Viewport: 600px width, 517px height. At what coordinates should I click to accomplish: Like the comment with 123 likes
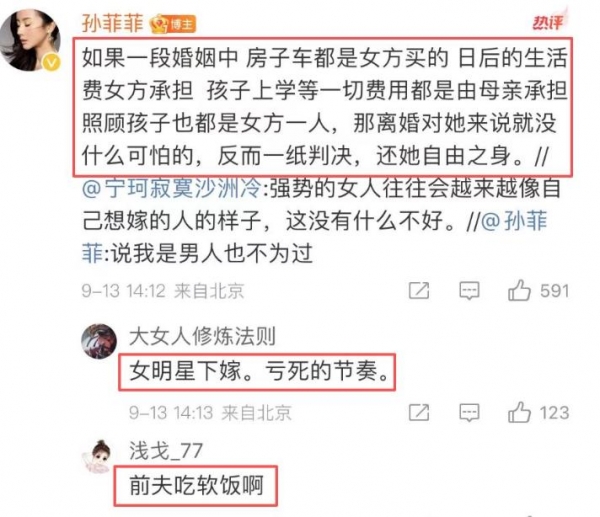coord(519,412)
